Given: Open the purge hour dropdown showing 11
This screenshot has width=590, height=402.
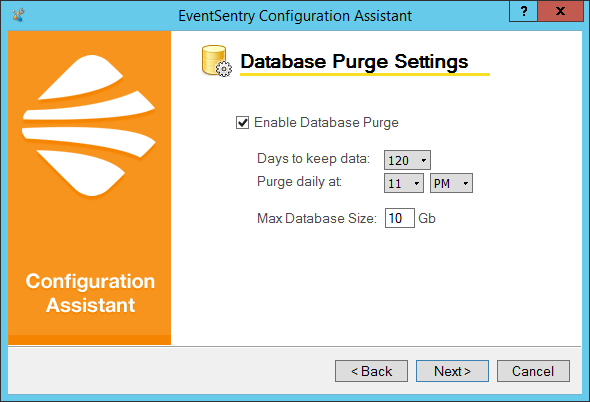Looking at the screenshot, I should [404, 183].
